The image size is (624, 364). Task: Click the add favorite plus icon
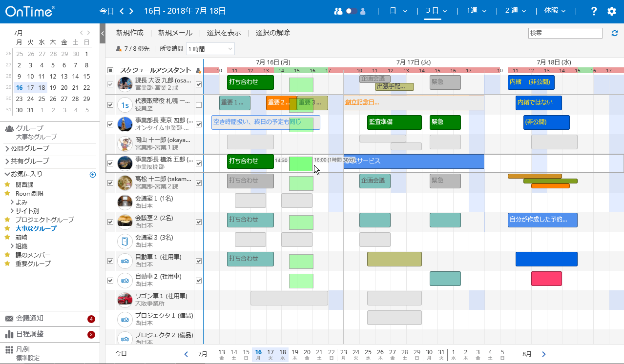tap(93, 174)
